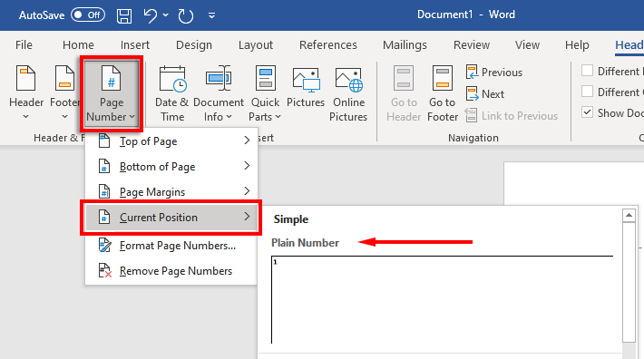Expand the Top of Page submenu arrow
Image resolution: width=644 pixels, height=359 pixels.
click(x=247, y=141)
